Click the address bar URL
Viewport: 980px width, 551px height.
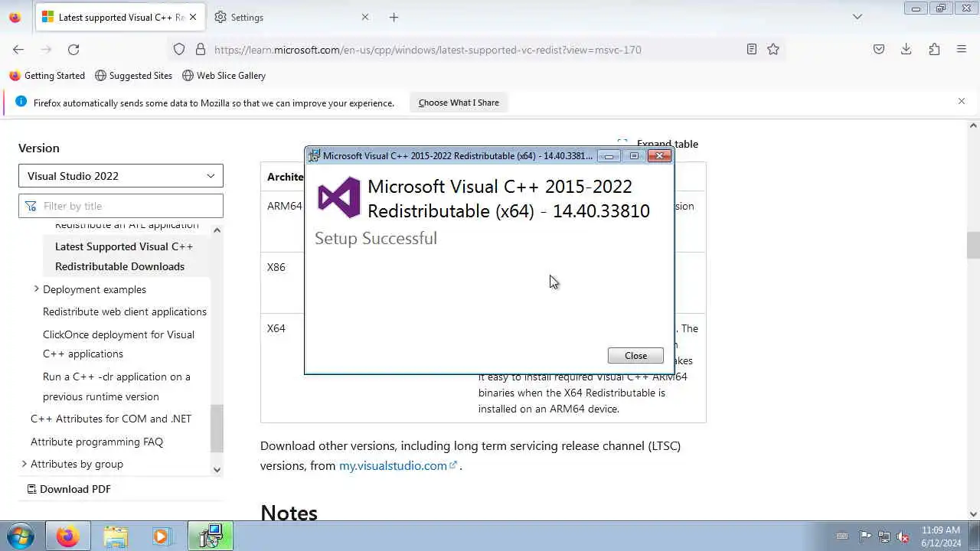428,50
